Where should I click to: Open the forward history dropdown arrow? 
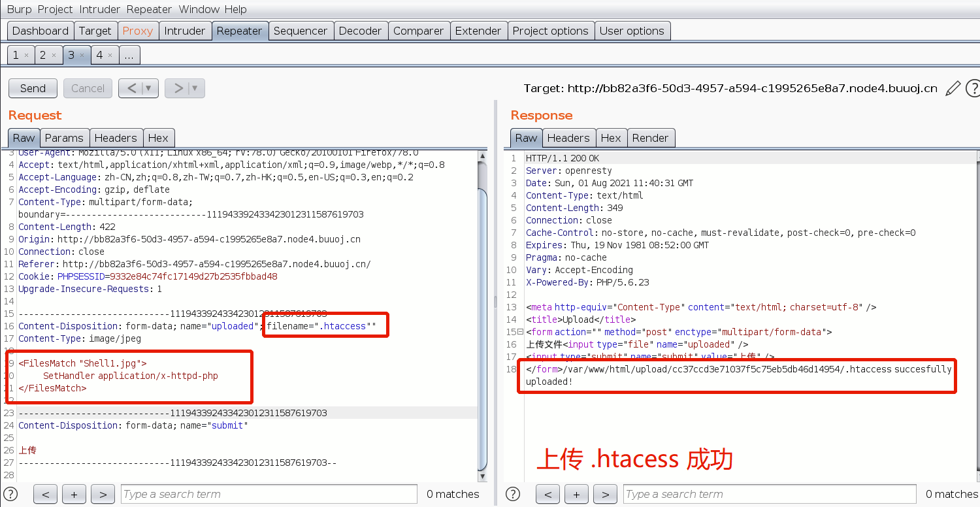coord(197,88)
